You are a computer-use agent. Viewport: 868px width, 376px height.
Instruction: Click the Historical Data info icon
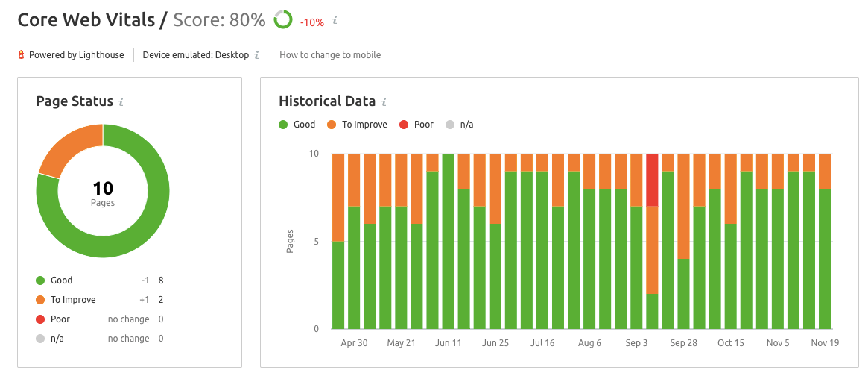384,102
